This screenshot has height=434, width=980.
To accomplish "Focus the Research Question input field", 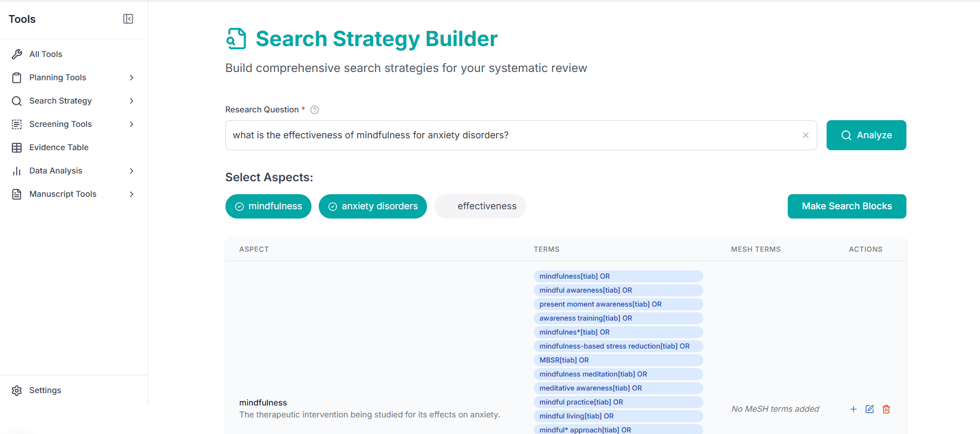I will [x=513, y=135].
